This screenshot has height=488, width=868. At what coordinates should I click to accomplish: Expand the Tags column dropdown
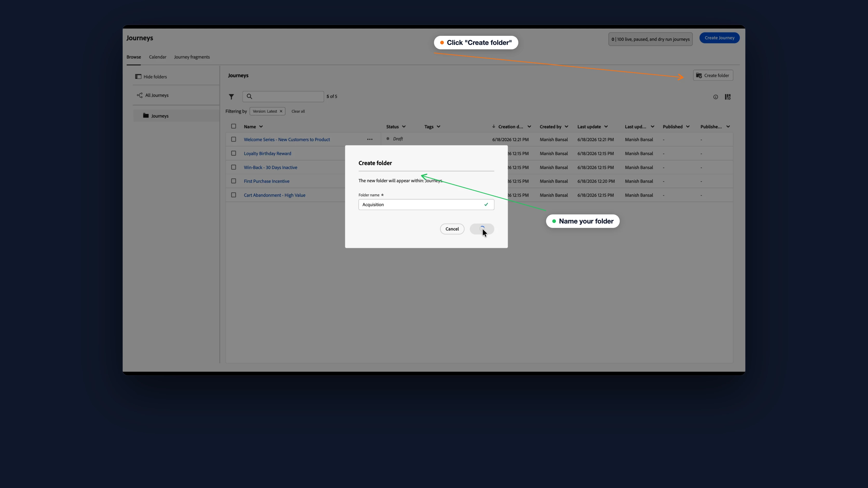[438, 127]
